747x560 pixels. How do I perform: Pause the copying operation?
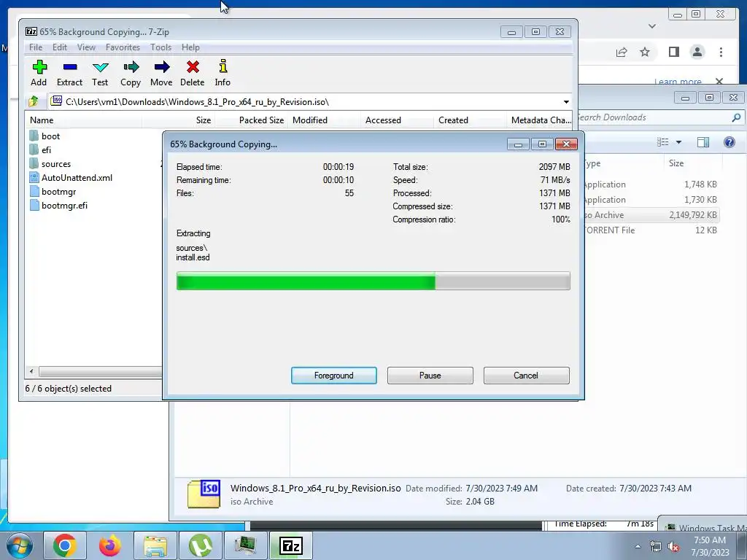point(430,376)
